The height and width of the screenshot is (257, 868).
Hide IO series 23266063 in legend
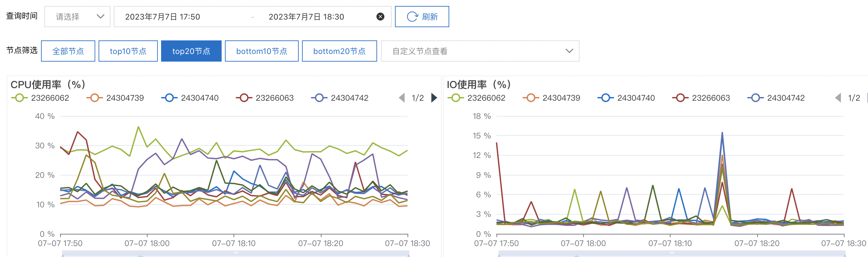[701, 98]
